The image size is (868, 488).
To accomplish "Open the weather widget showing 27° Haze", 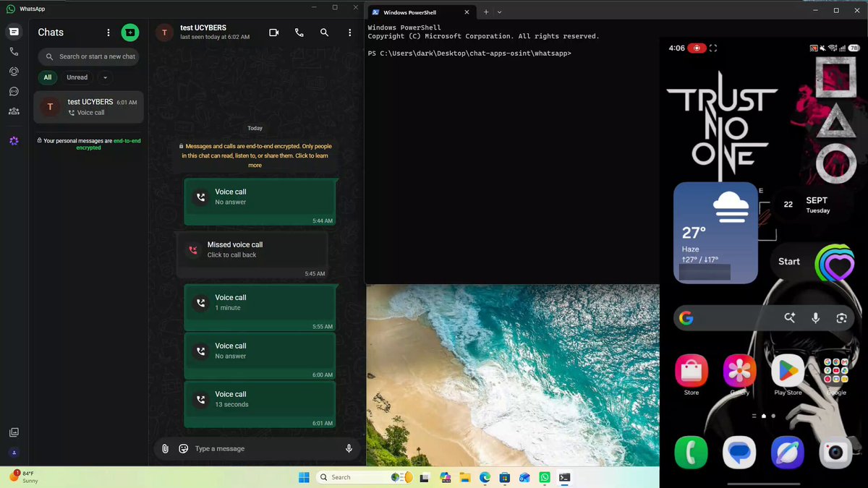I will tap(715, 233).
